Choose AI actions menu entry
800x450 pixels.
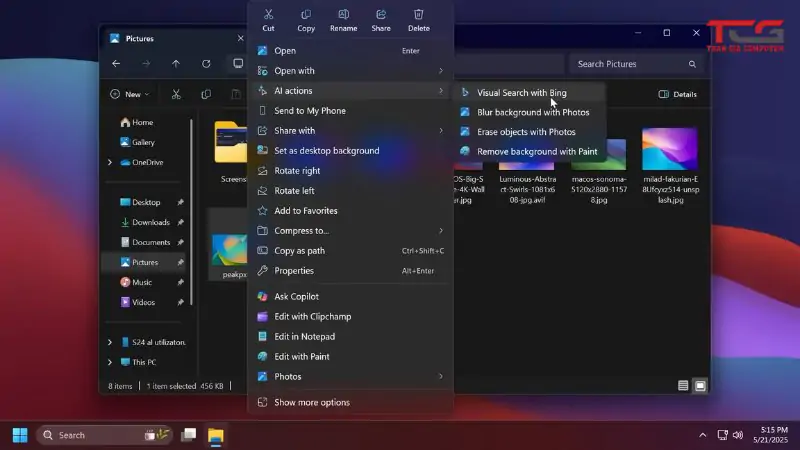pos(351,91)
